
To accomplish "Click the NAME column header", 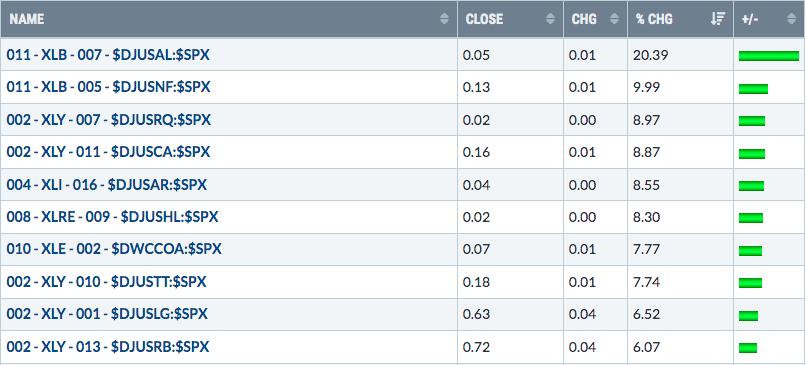I will pos(27,19).
